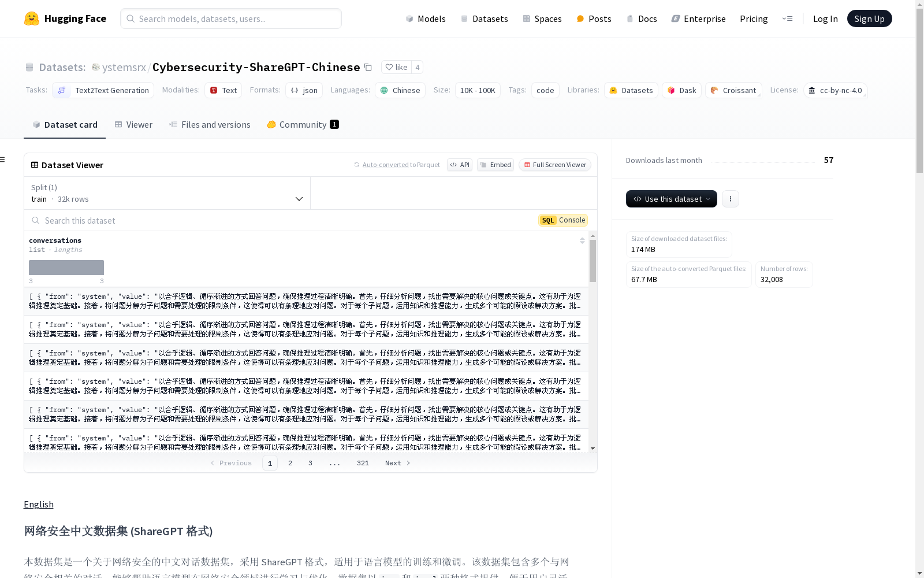This screenshot has height=578, width=924.
Task: Open the Full Screen Viewer
Action: tap(555, 165)
